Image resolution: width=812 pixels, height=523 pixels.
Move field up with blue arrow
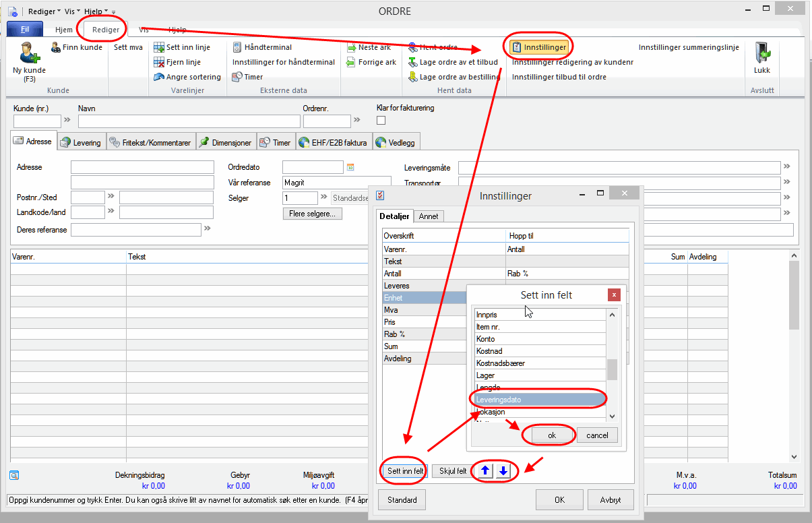pos(485,471)
